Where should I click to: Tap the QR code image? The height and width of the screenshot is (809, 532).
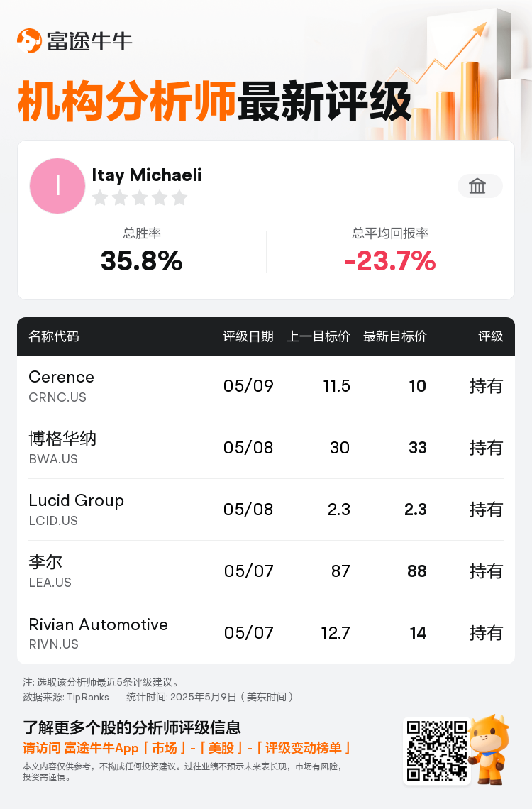[437, 751]
